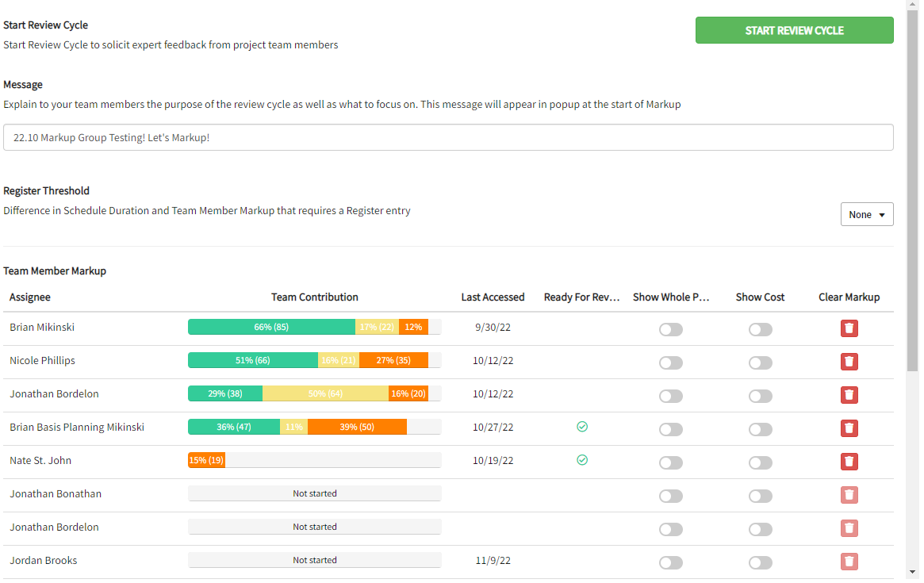
Task: Click the yellow 50% segment for Jonathan Bordelon
Action: [325, 393]
